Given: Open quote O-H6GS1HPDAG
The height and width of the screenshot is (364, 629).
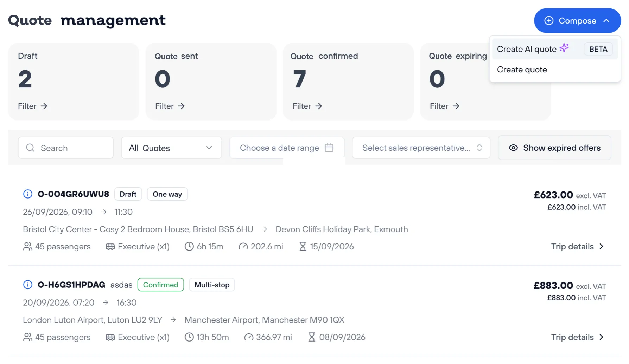Looking at the screenshot, I should (71, 285).
